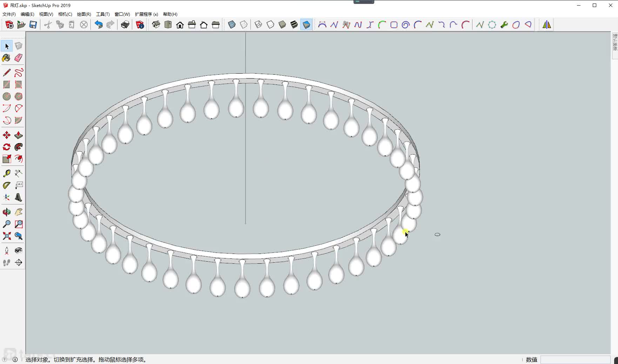
Task: Click the Open file folder icon
Action: coord(21,25)
